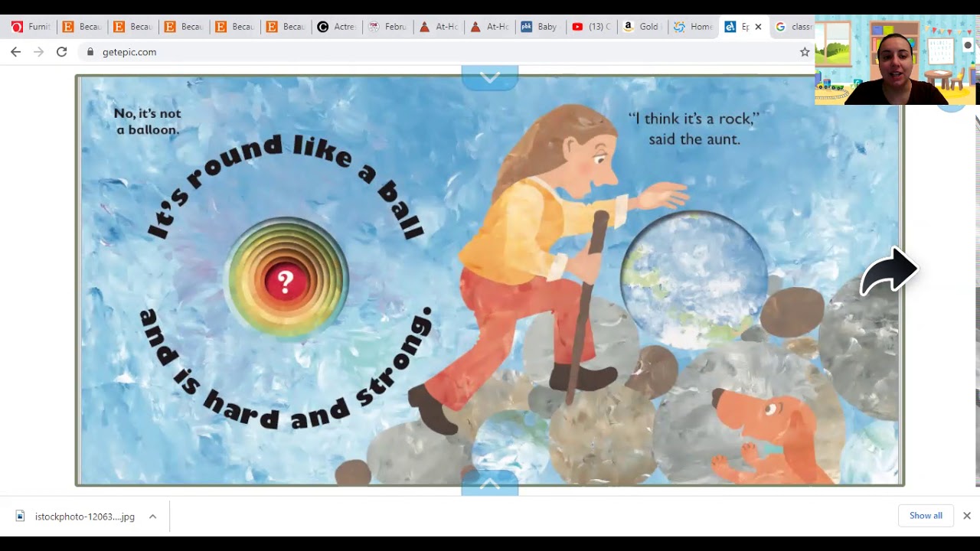980x551 pixels.
Task: Switch to the Furnit tab
Action: pos(31,27)
